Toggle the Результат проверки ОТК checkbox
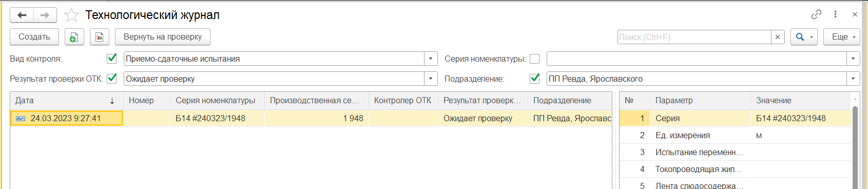868x189 pixels. [x=111, y=79]
